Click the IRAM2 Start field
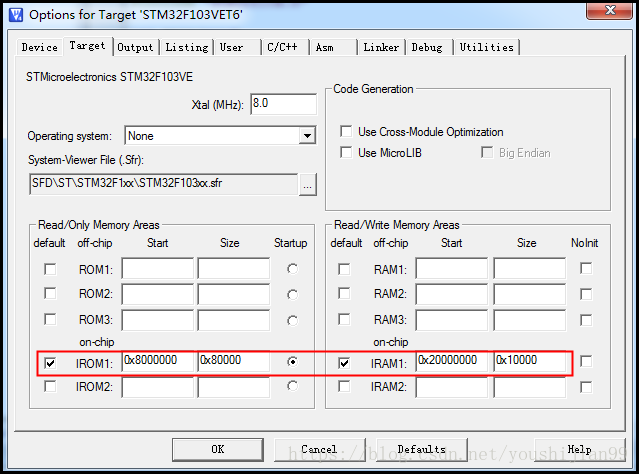This screenshot has width=639, height=474. [x=452, y=387]
